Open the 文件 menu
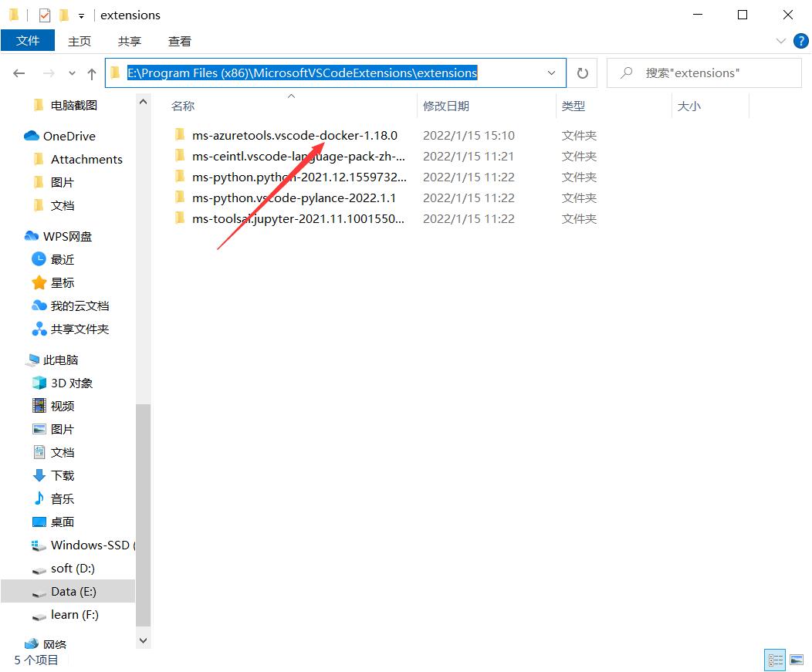812x672 pixels. [29, 41]
